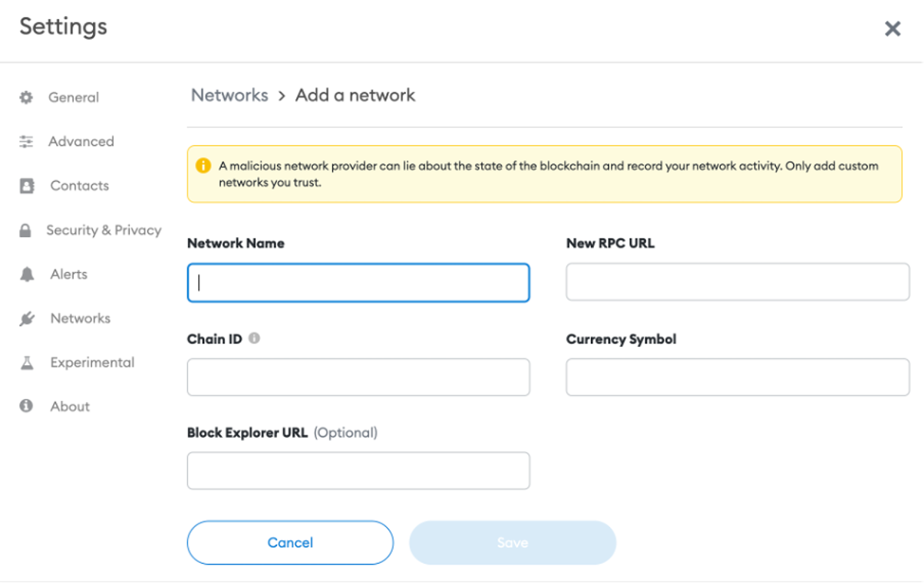
Task: Focus the Network Name input field
Action: point(358,283)
